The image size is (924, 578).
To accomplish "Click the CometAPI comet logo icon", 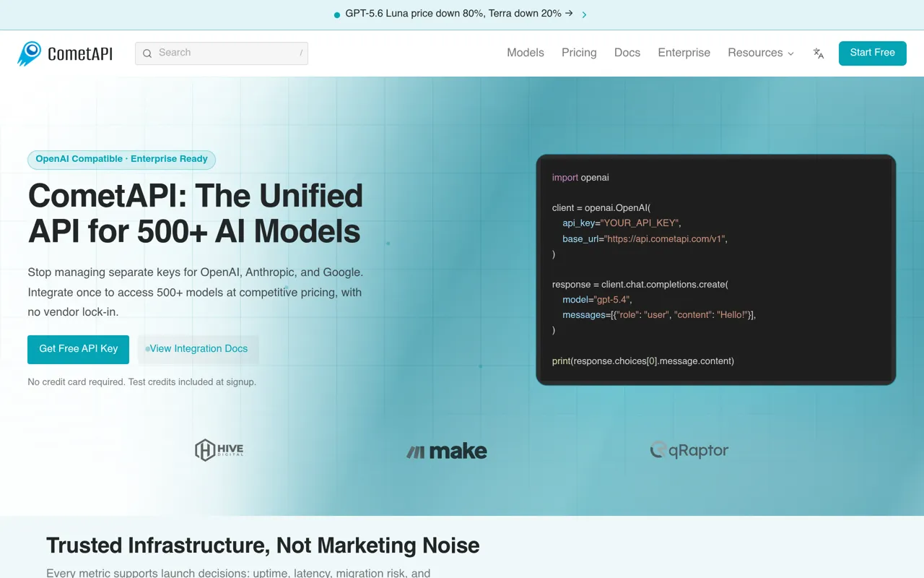I will 30,53.
